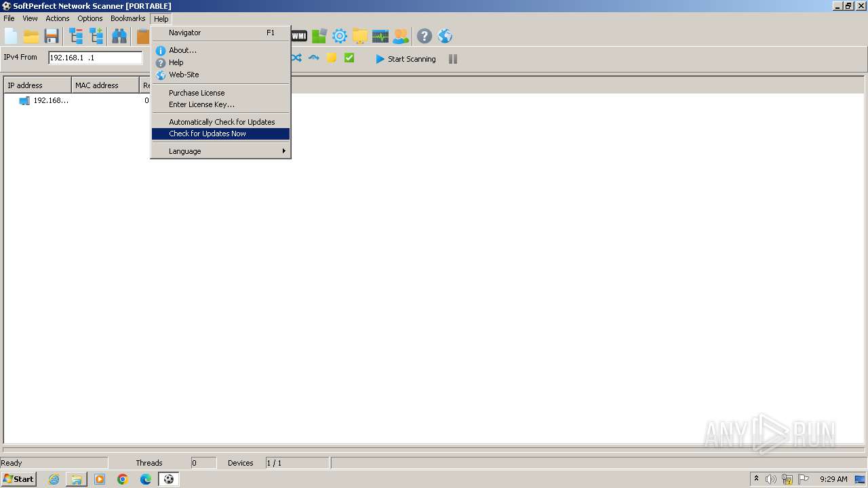868x488 pixels.
Task: Open the View menu
Action: click(x=30, y=18)
